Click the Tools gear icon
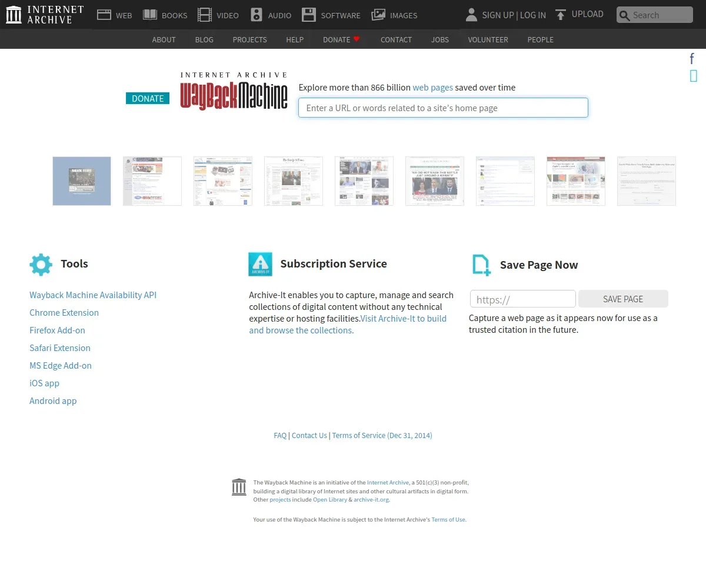Image resolution: width=706 pixels, height=588 pixels. [x=41, y=265]
